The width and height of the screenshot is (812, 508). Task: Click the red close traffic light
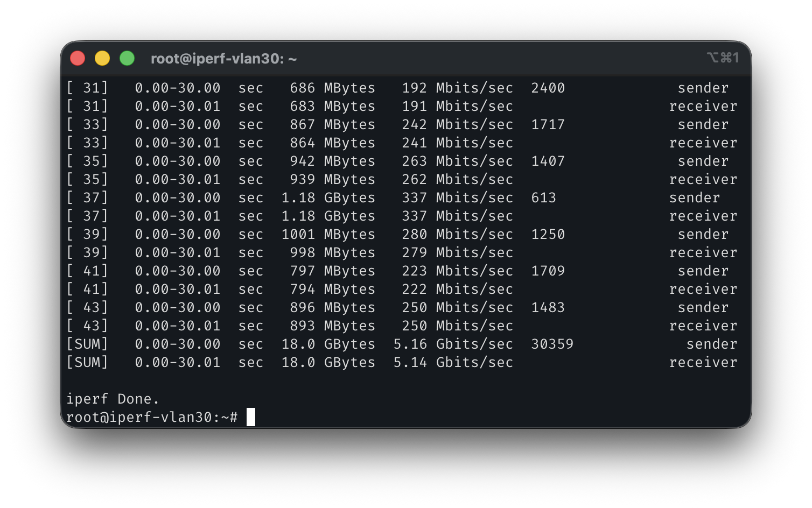coord(78,58)
